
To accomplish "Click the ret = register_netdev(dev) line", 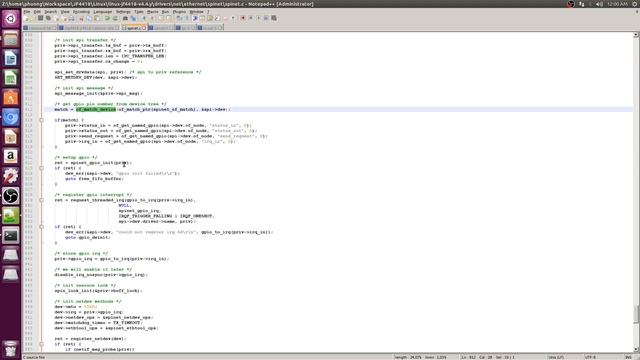I will click(90, 339).
